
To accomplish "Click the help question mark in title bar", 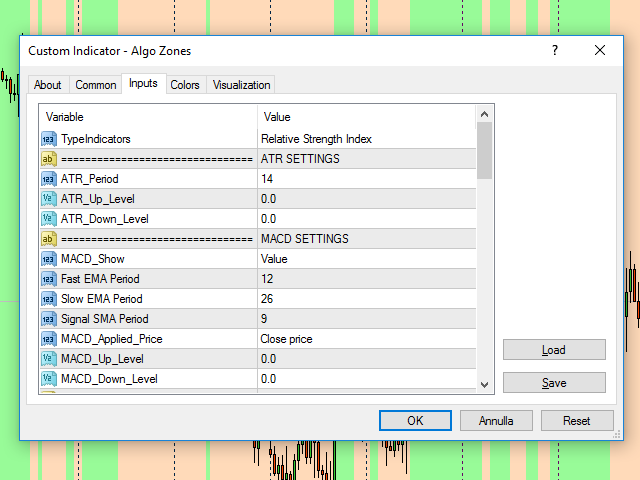I will pos(555,51).
